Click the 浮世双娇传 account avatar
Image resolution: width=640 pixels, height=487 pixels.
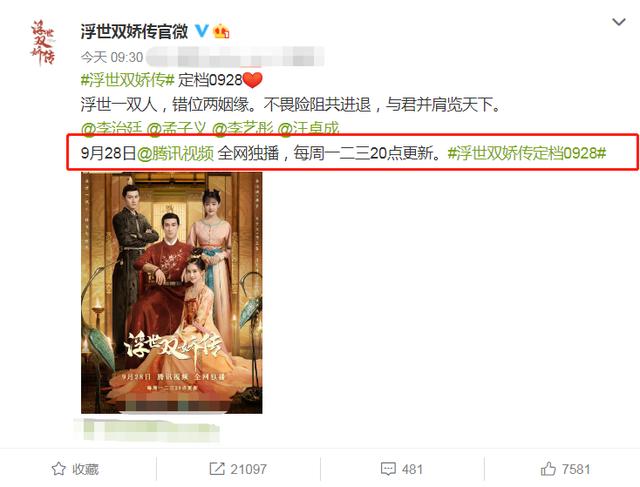(x=43, y=42)
